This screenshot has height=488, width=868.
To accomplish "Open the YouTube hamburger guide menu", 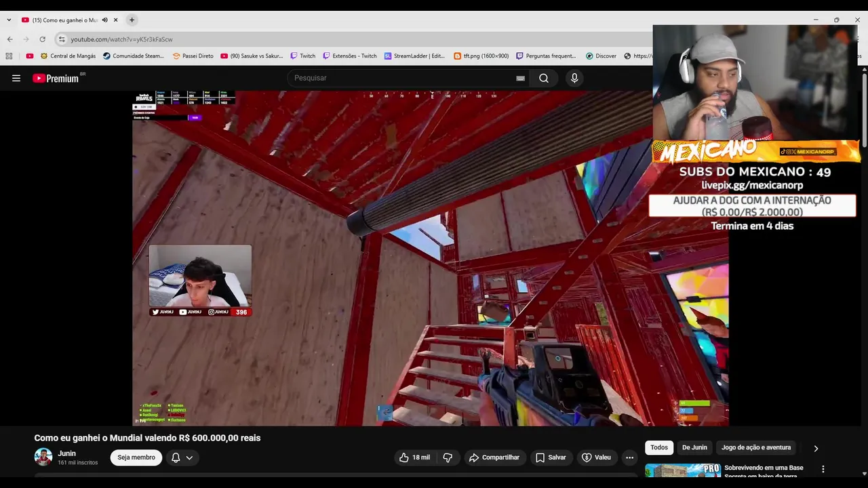I will [x=16, y=78].
